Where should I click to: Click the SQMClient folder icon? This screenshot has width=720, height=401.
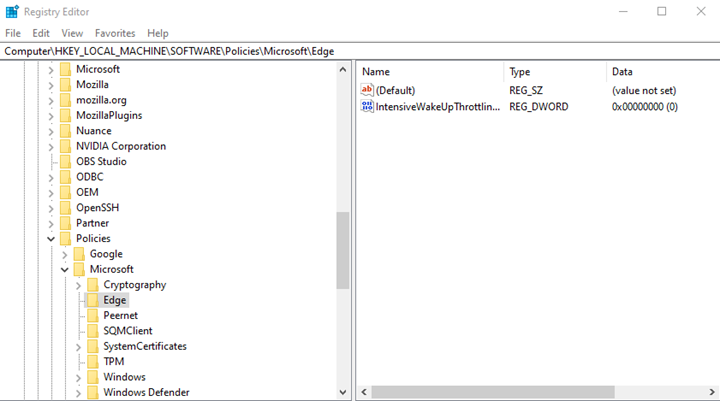click(x=93, y=331)
